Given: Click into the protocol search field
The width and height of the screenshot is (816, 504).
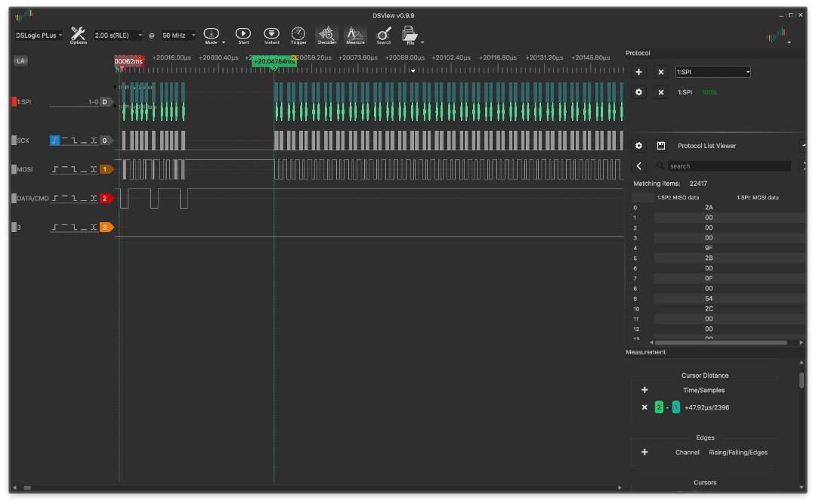Looking at the screenshot, I should 728,166.
